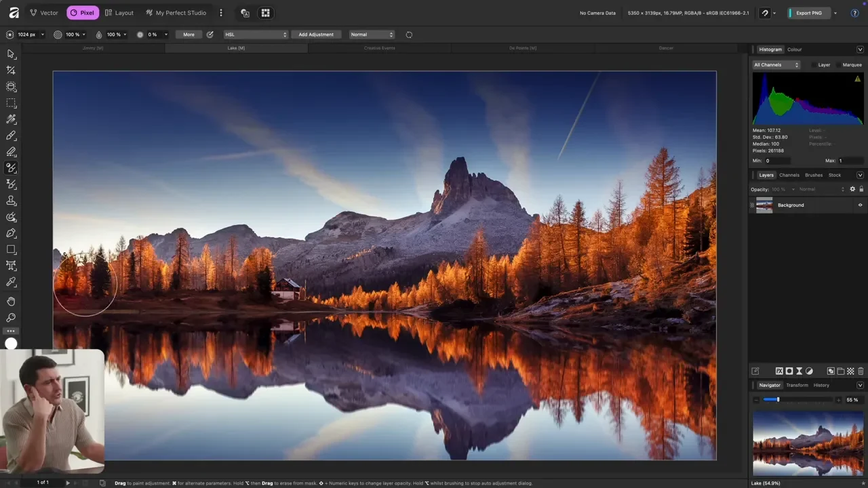Switch to the Channels tab

coord(789,175)
